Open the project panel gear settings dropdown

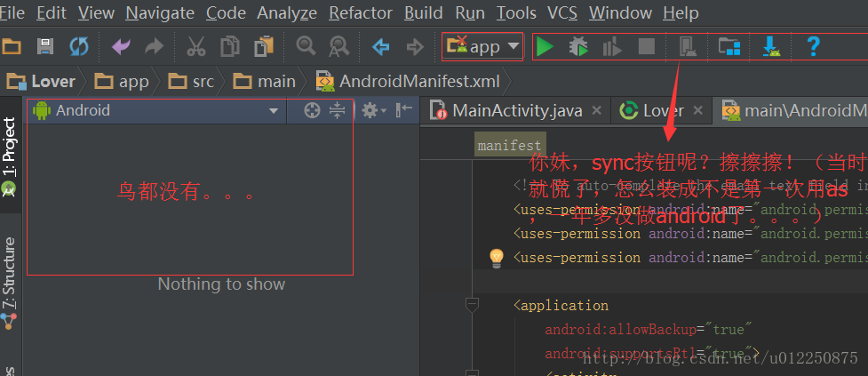(371, 110)
